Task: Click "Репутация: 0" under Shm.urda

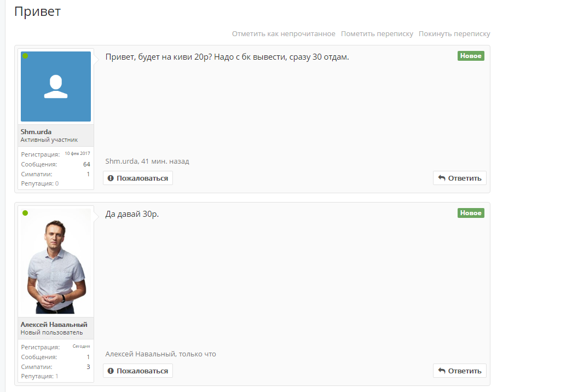Action: 40,183
